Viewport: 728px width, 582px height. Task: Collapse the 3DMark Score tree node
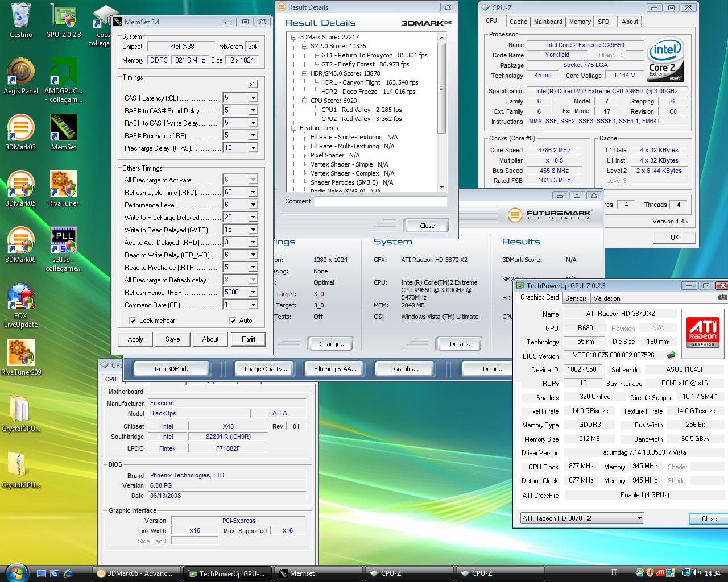click(294, 37)
